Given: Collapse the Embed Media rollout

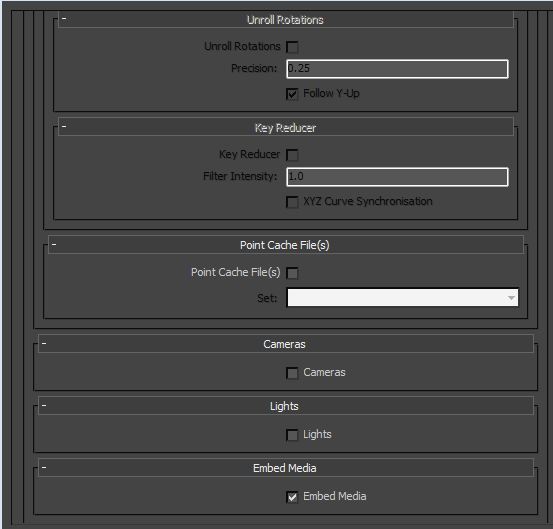Looking at the screenshot, I should tap(44, 467).
